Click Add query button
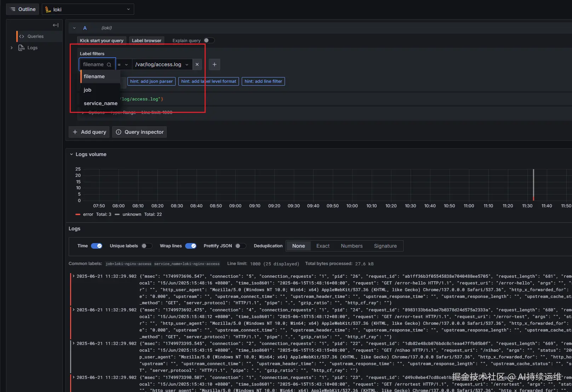Screen dimensions: 572x392 point(89,132)
